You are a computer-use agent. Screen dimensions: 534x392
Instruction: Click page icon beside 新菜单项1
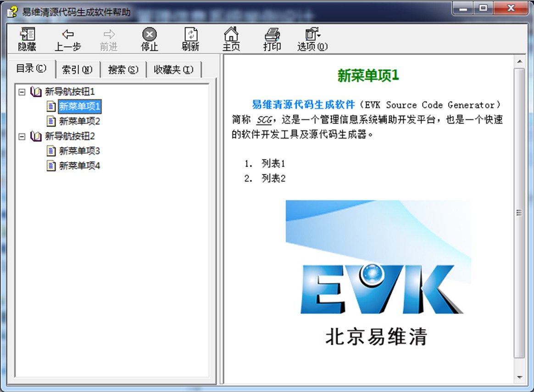(51, 106)
